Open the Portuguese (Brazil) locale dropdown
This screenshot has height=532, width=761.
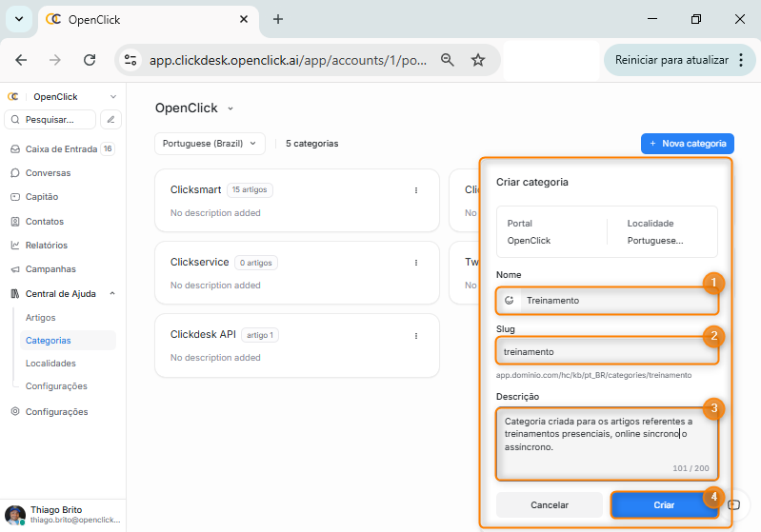click(209, 144)
